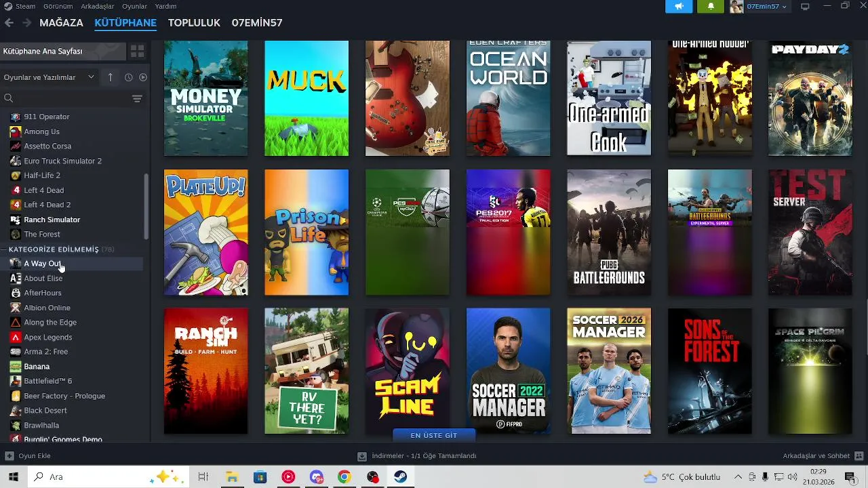Open the Prison Life cover
The width and height of the screenshot is (868, 488).
(x=307, y=232)
